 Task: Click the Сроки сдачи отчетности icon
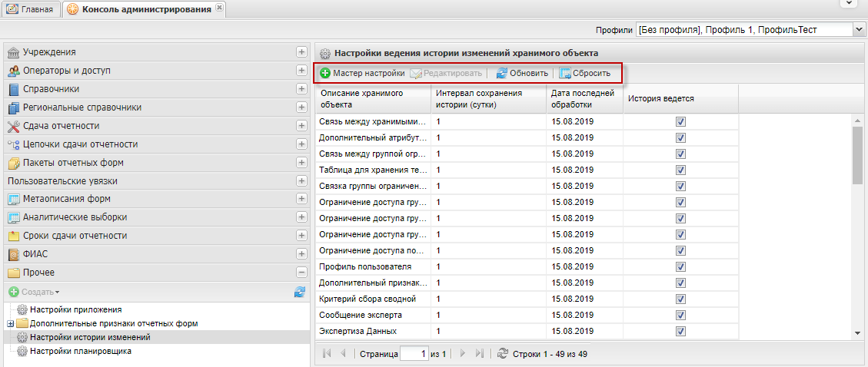coord(14,236)
